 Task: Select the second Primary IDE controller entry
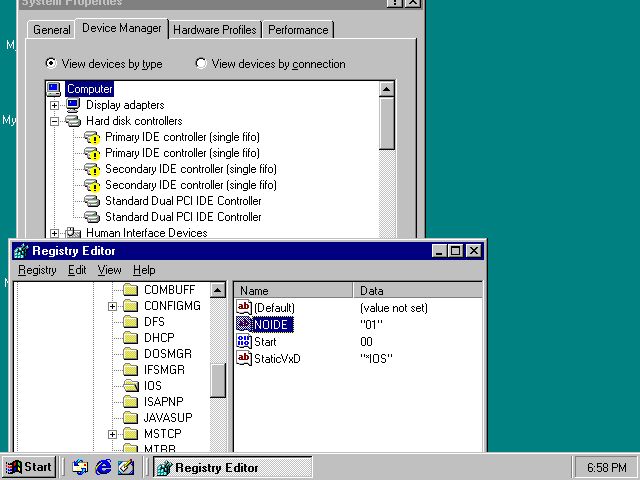pos(182,153)
